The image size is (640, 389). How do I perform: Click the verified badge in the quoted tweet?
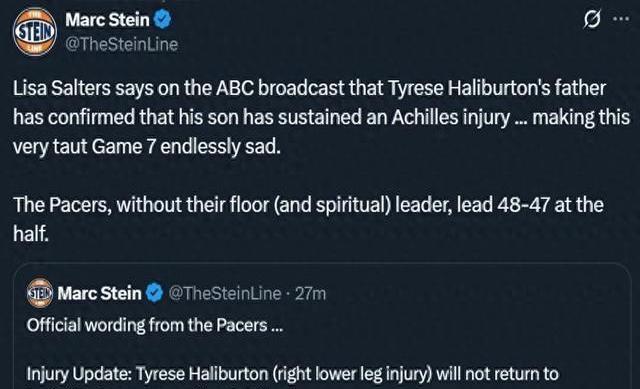coord(154,293)
